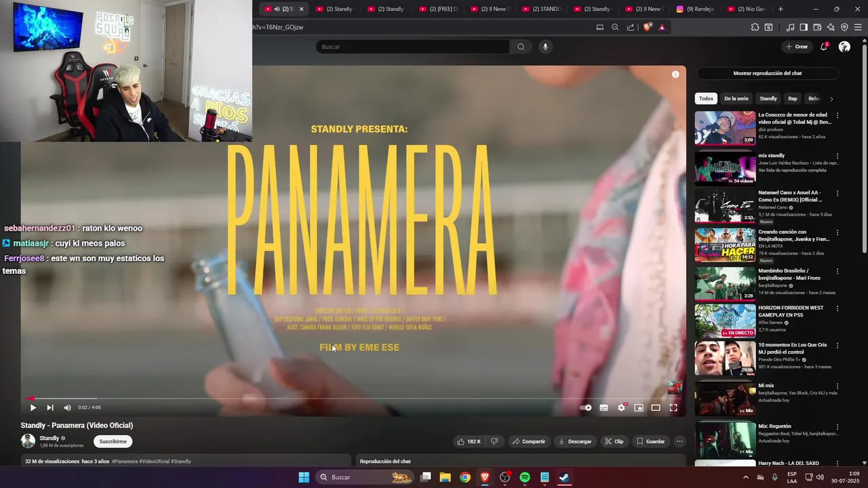Click the YouTube search magnifier button
868x488 pixels.
click(x=521, y=47)
